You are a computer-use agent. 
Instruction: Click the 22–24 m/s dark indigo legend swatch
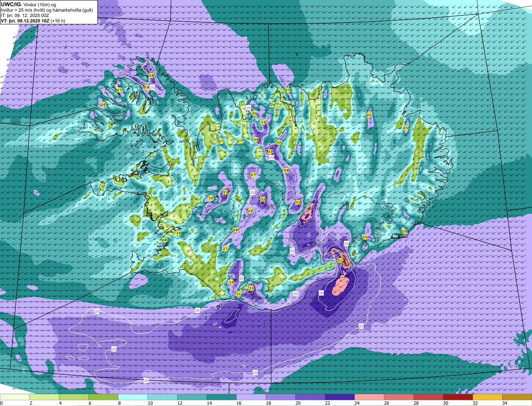pos(340,397)
